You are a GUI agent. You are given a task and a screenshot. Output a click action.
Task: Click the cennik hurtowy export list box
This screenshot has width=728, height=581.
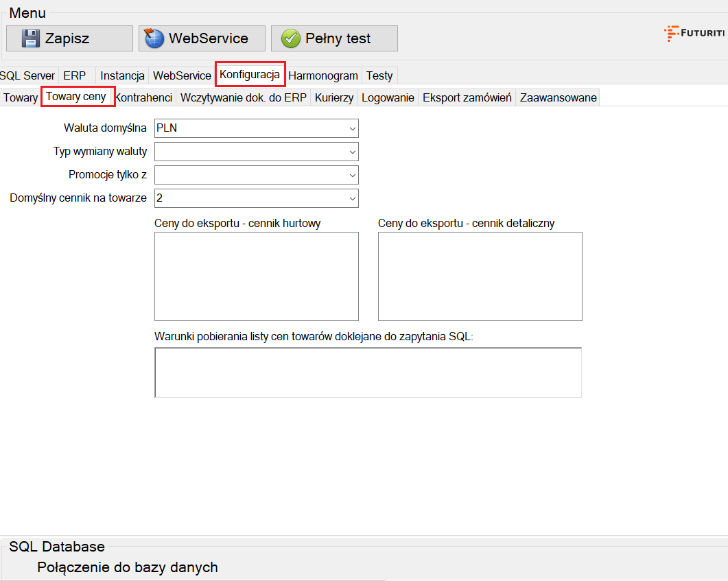tap(257, 276)
